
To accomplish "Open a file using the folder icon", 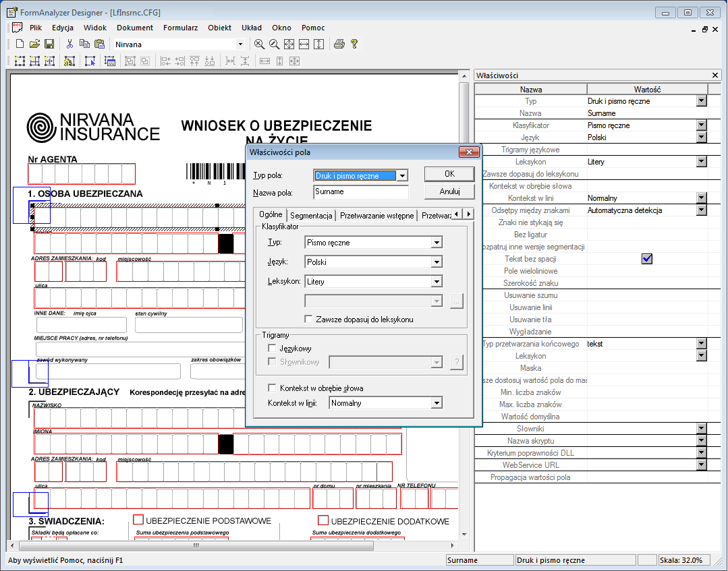I will [x=34, y=43].
